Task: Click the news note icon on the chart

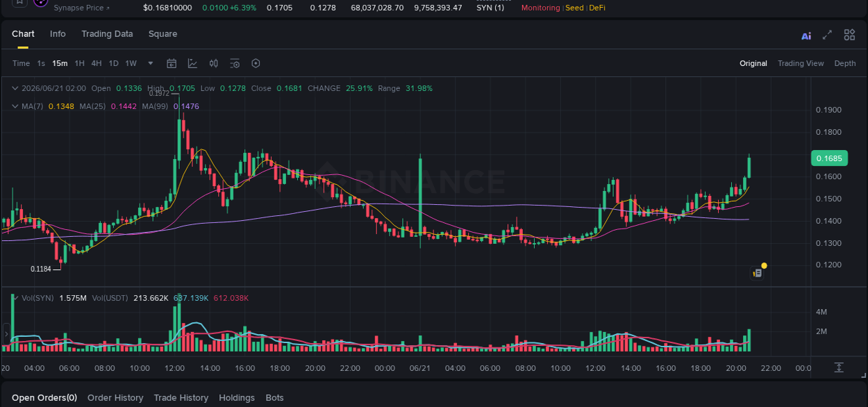Action: pyautogui.click(x=758, y=273)
